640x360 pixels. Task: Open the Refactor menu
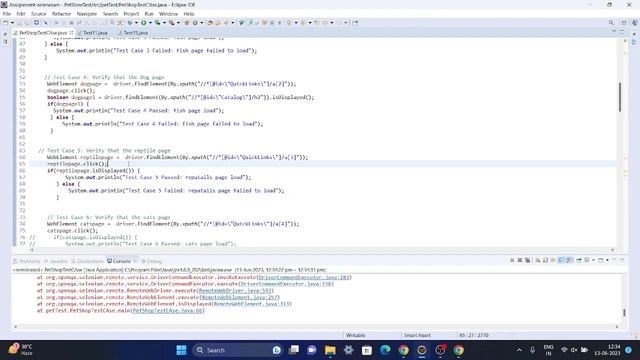62,13
